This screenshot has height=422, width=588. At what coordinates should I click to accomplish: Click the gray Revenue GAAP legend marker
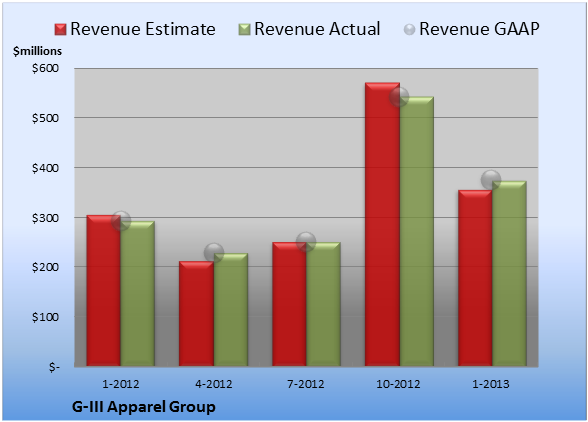(x=410, y=30)
